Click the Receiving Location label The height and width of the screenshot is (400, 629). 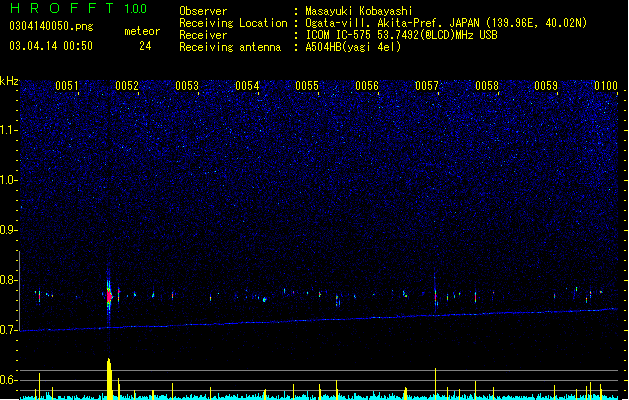tap(233, 23)
